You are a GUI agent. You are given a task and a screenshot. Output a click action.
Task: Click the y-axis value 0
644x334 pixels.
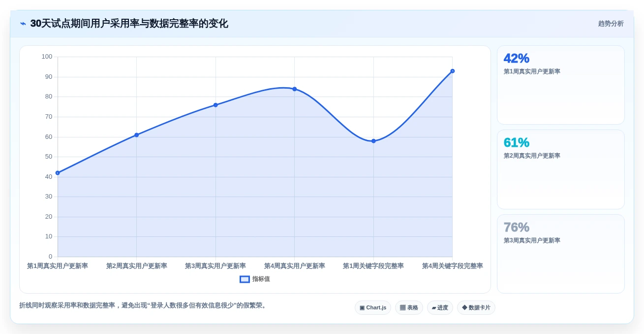[x=50, y=257]
